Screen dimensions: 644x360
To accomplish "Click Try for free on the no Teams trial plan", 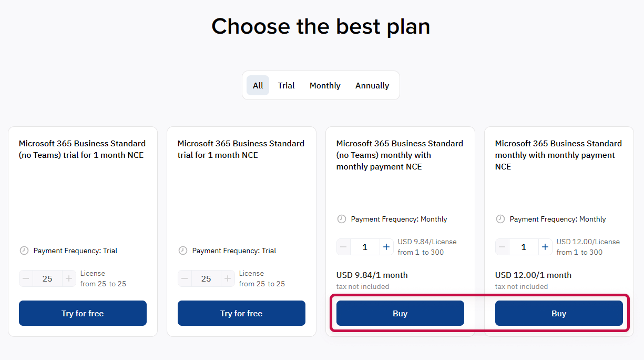I will 83,313.
